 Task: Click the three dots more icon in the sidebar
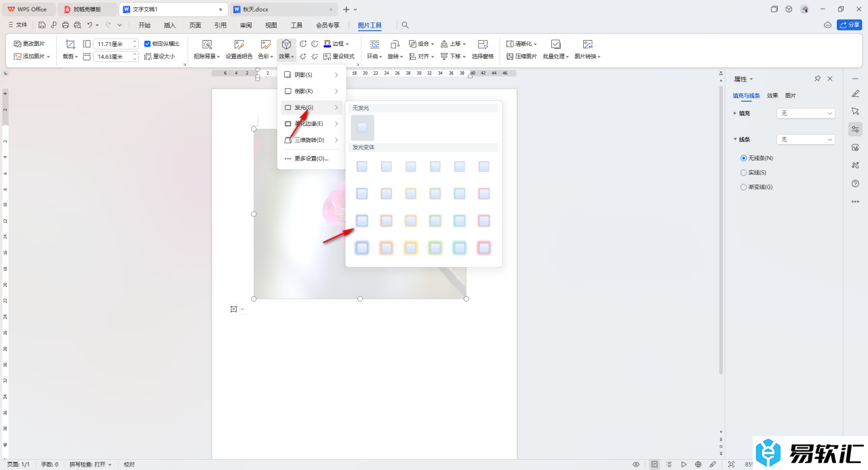[855, 201]
